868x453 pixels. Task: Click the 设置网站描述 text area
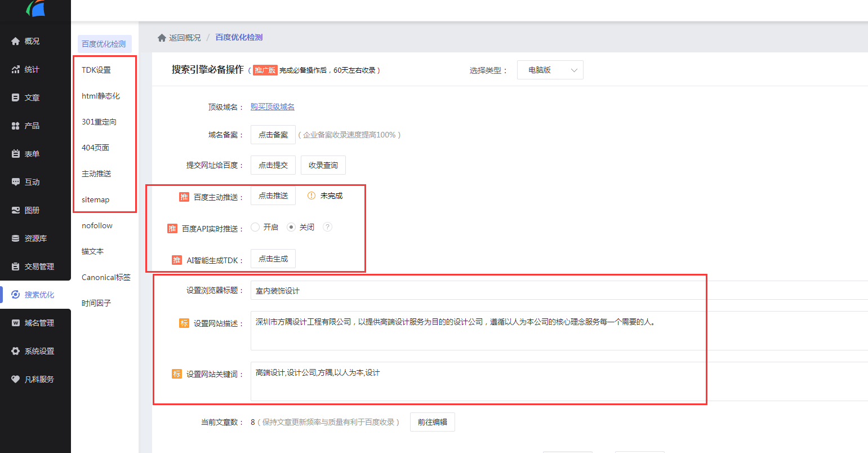point(559,331)
